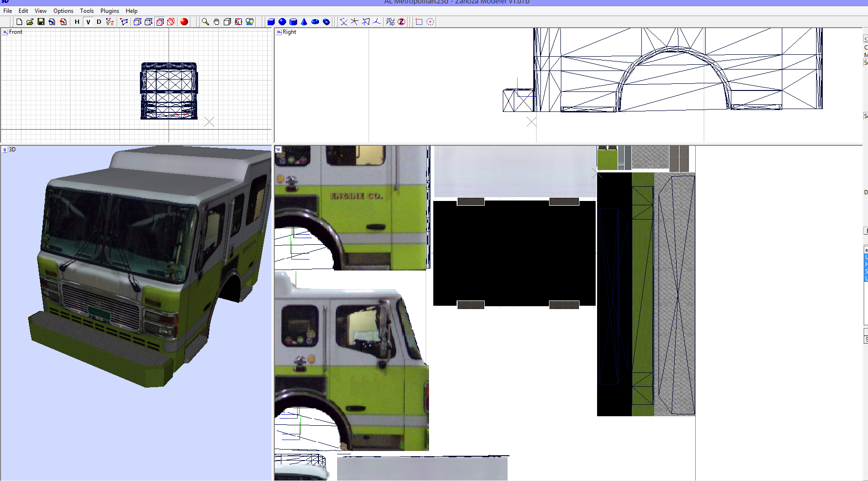
Task: Create a new file
Action: coord(19,21)
